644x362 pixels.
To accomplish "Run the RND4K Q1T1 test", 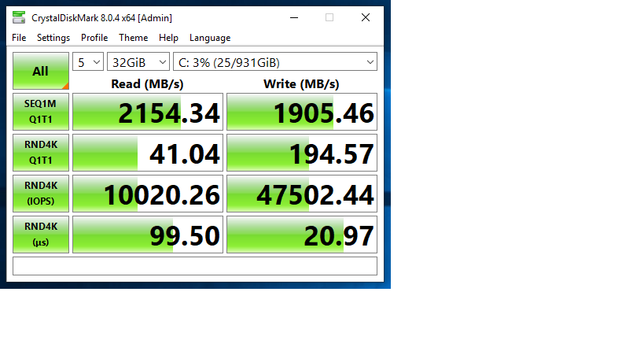I will tap(41, 153).
